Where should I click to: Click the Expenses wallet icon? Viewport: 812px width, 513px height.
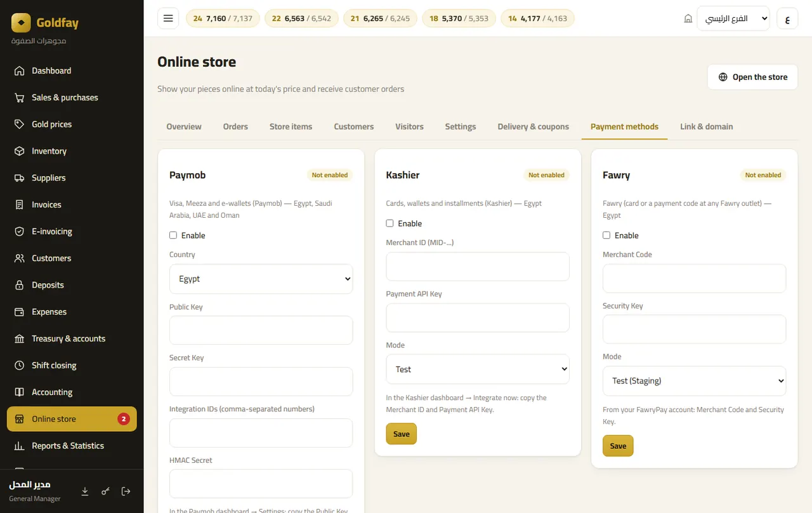pos(20,312)
